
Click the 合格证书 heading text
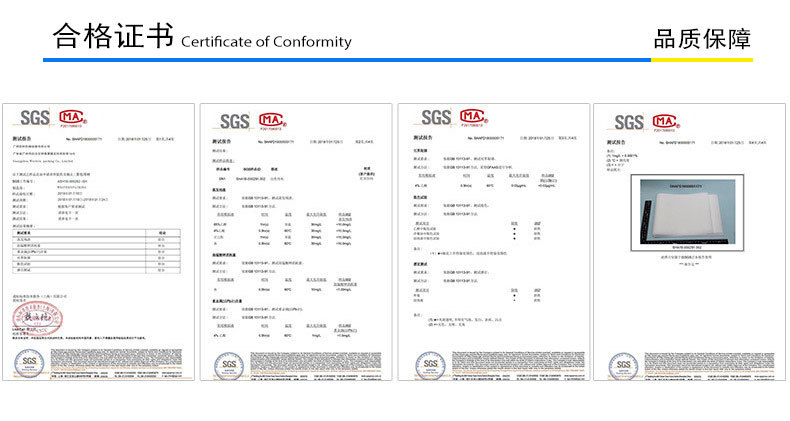[x=113, y=36]
